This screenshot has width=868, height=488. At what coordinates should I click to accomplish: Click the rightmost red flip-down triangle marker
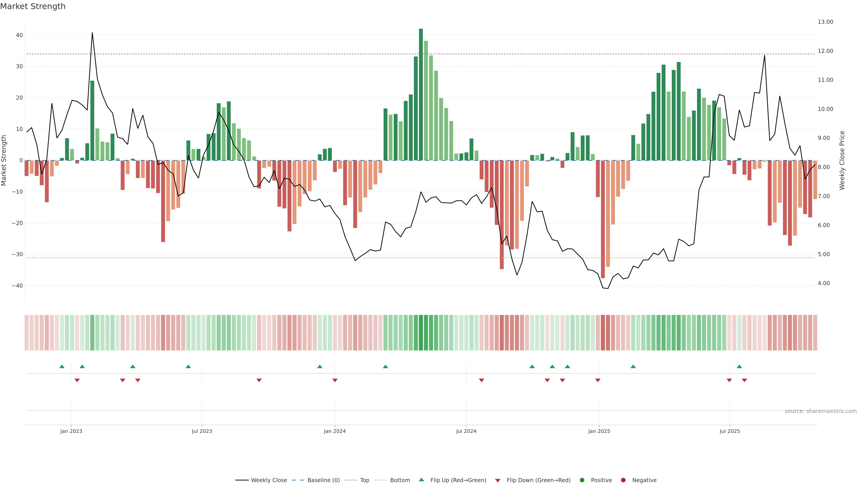click(744, 380)
